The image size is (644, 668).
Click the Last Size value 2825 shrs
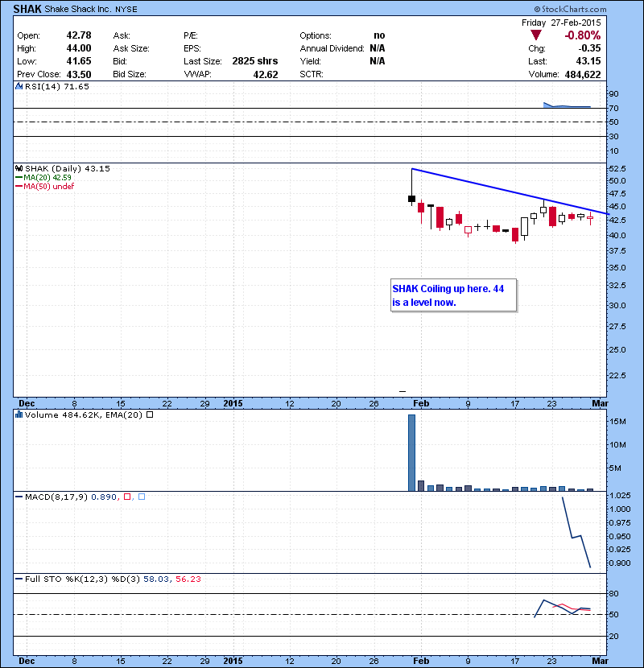255,61
